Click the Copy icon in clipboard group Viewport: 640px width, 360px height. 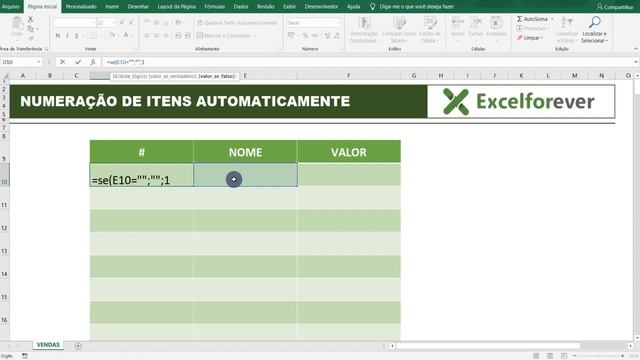pyautogui.click(x=31, y=29)
